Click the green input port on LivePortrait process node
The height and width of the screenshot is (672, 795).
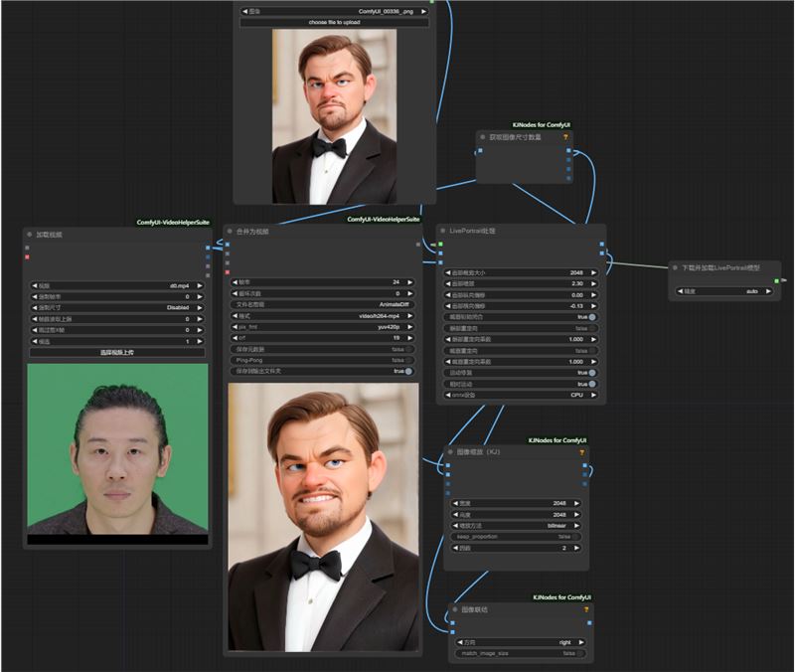click(x=440, y=244)
